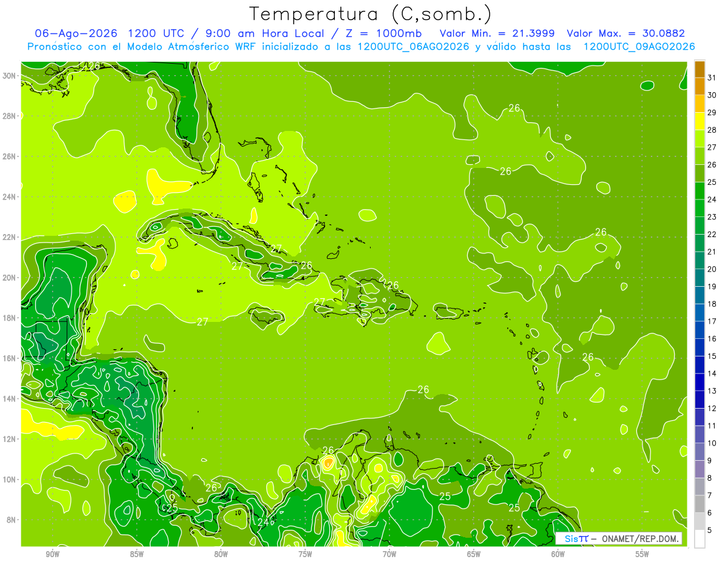Click the color bar label "22"
The height and width of the screenshot is (562, 728).
[x=712, y=235]
